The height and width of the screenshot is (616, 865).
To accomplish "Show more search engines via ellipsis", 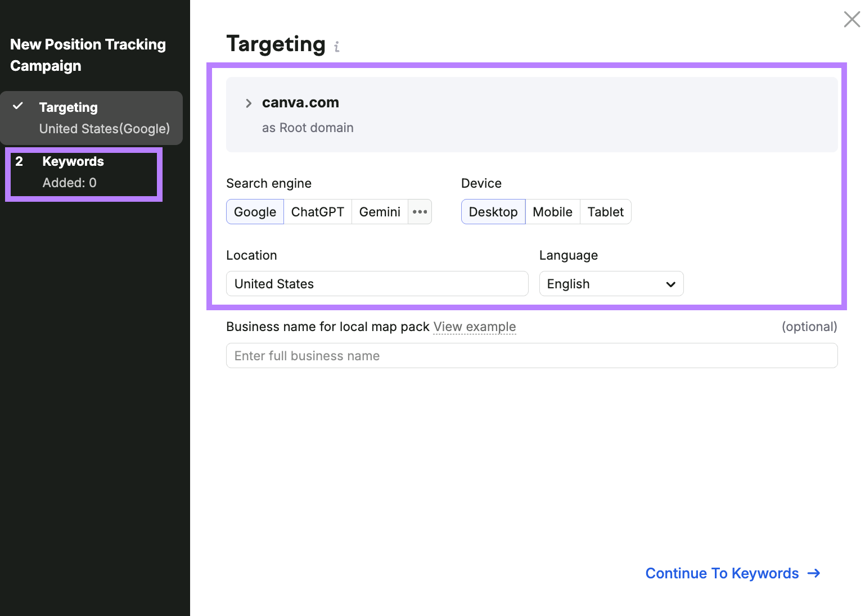I will point(420,212).
